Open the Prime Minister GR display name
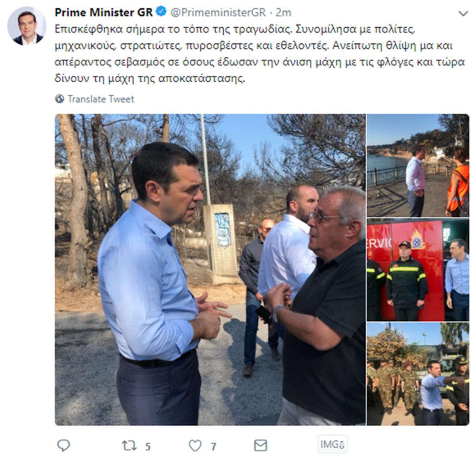The height and width of the screenshot is (457, 476). 103,13
